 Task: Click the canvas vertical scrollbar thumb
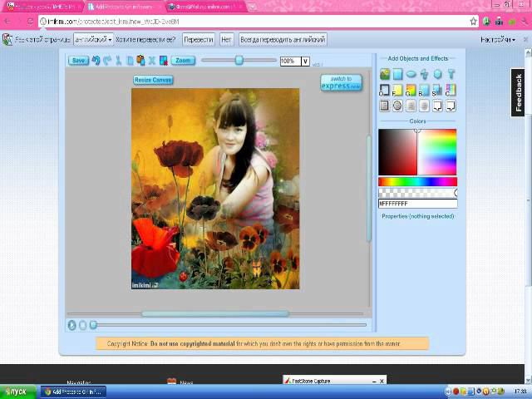click(x=368, y=189)
